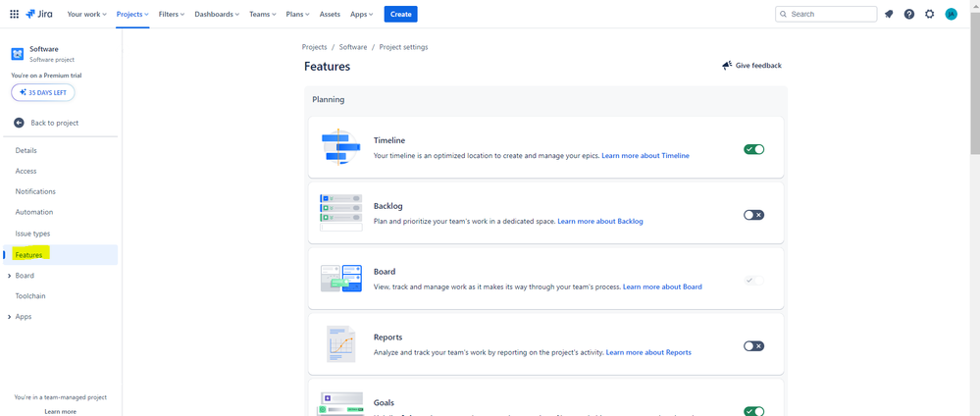
Task: Click the Give feedback button
Action: pyautogui.click(x=751, y=65)
